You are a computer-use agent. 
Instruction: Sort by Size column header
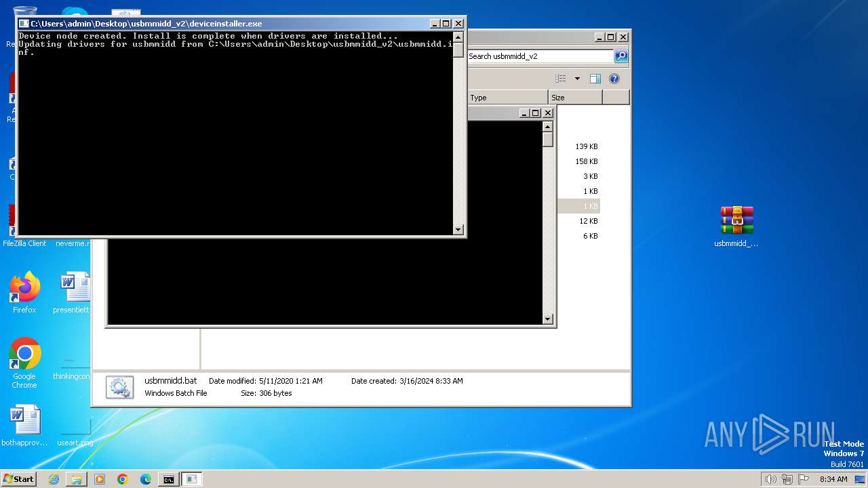[575, 98]
